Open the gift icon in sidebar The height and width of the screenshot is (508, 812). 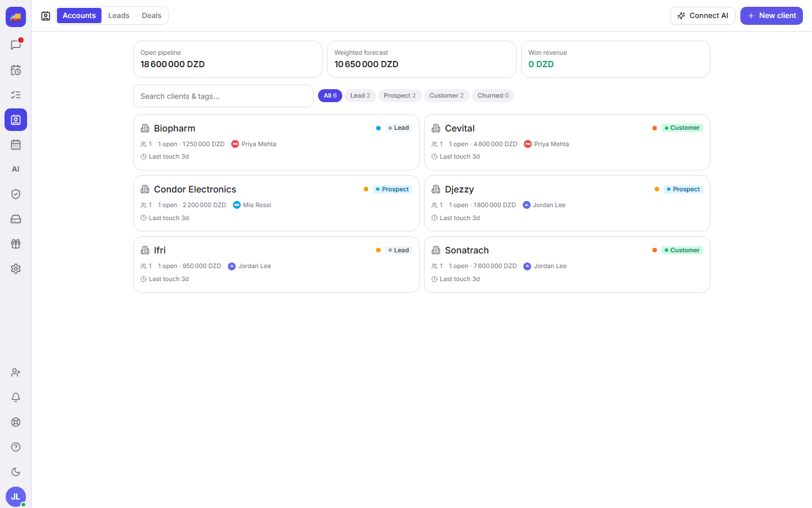(x=16, y=244)
